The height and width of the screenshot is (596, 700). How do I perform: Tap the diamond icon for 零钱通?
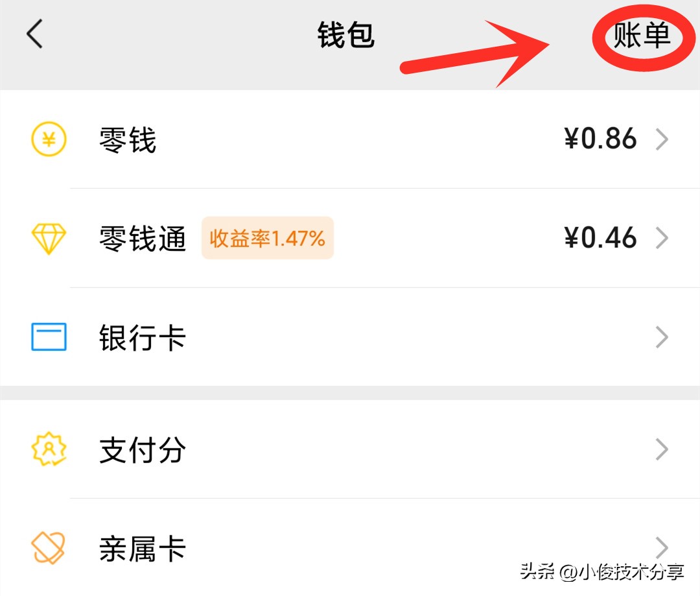click(49, 238)
